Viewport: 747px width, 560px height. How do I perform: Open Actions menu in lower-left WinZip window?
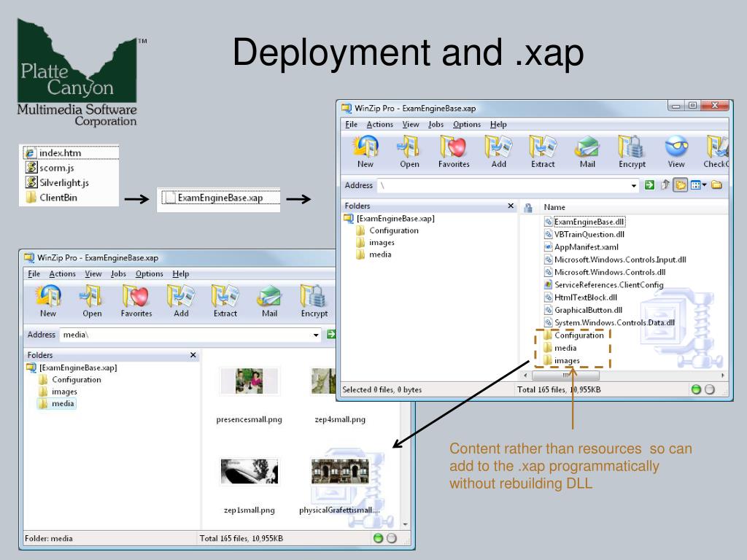pos(63,274)
